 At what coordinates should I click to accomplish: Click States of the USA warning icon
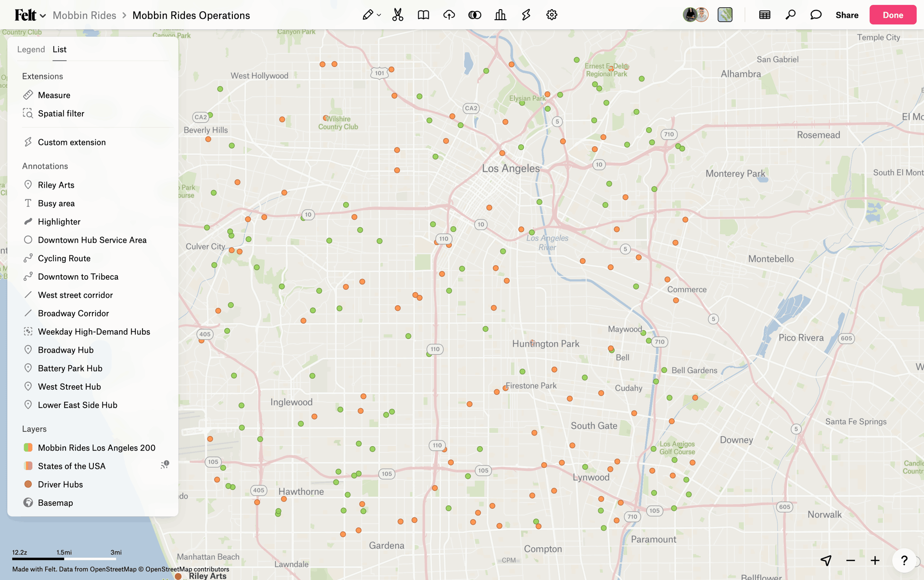pyautogui.click(x=165, y=465)
